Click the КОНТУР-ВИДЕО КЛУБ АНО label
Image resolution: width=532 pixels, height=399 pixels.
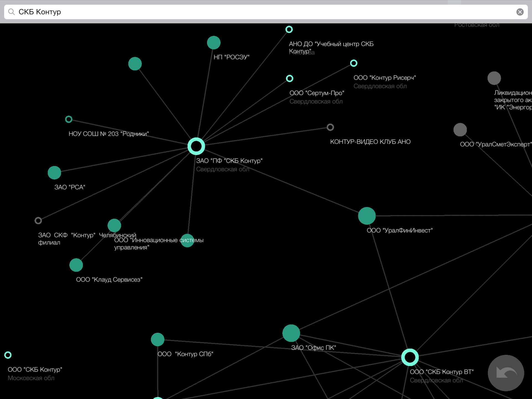370,142
